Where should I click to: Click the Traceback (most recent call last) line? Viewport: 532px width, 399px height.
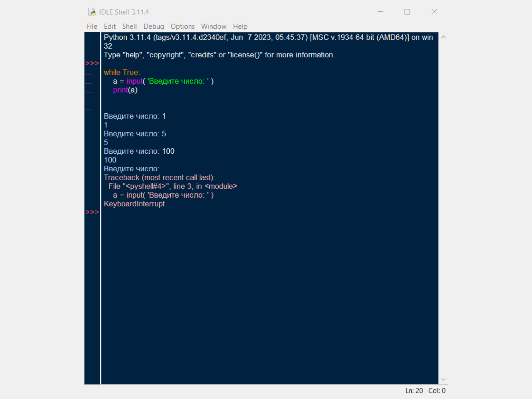(159, 178)
